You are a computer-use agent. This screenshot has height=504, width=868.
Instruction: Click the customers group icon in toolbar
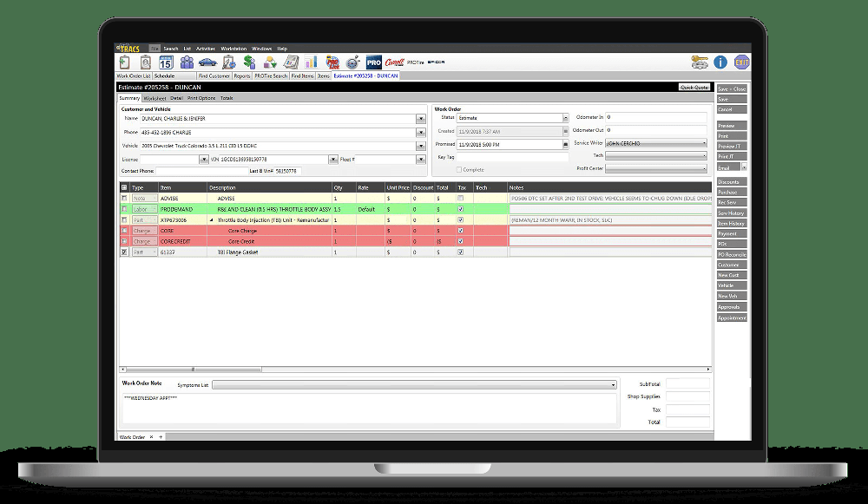tap(187, 62)
